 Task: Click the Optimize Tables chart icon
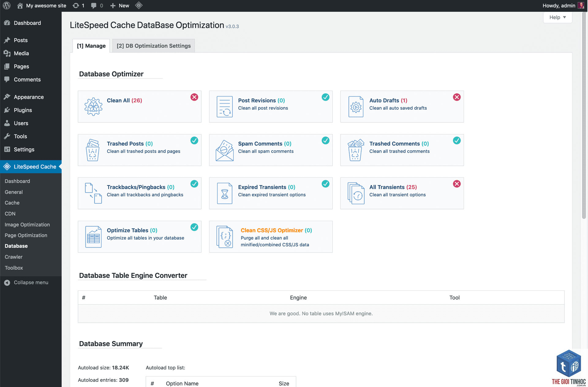point(93,237)
